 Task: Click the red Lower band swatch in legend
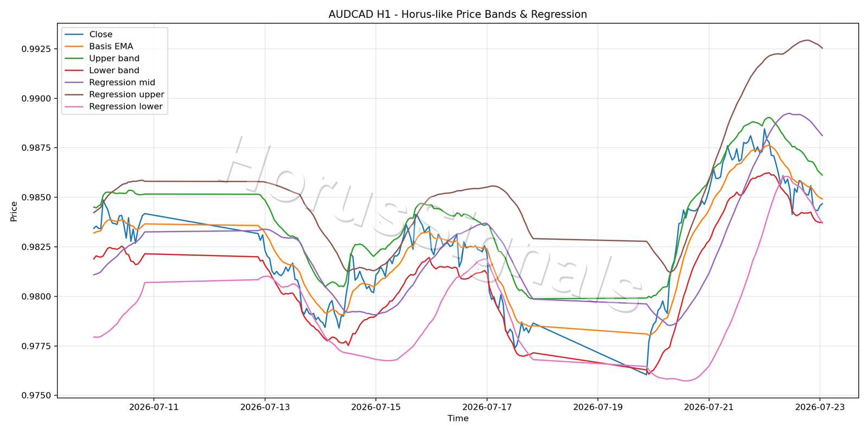tap(74, 71)
